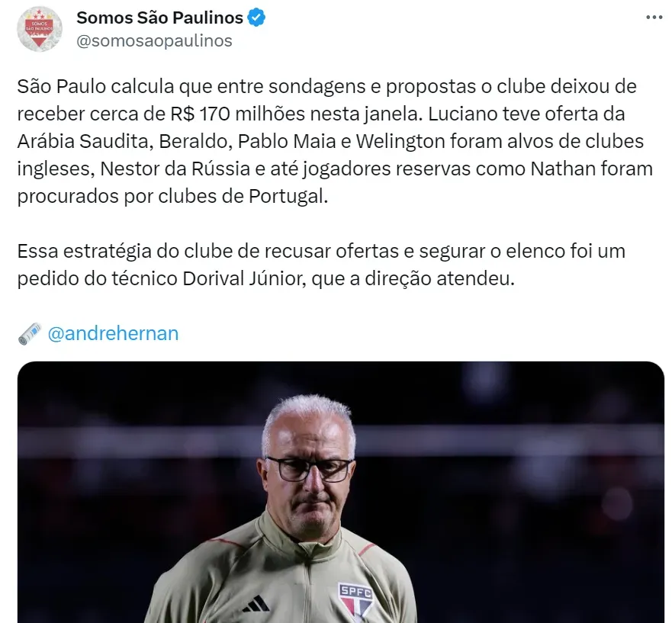Click the paragraph mentioning Dorival Júnior
Screen dimensions: 672x623
click(321, 265)
